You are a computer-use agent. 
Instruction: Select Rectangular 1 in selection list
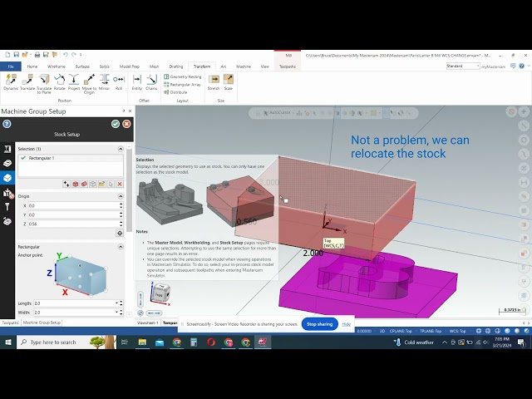pyautogui.click(x=71, y=158)
